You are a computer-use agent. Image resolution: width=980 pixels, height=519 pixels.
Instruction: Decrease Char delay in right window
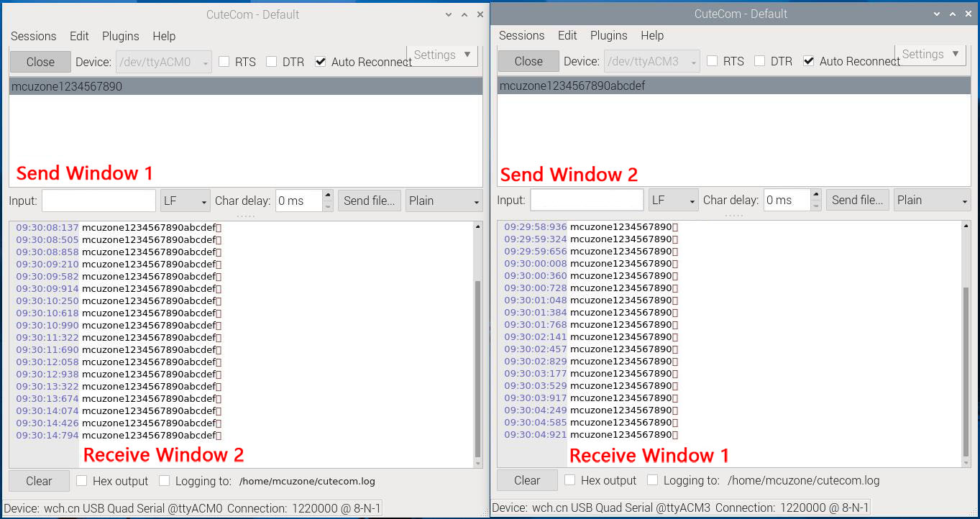816,206
